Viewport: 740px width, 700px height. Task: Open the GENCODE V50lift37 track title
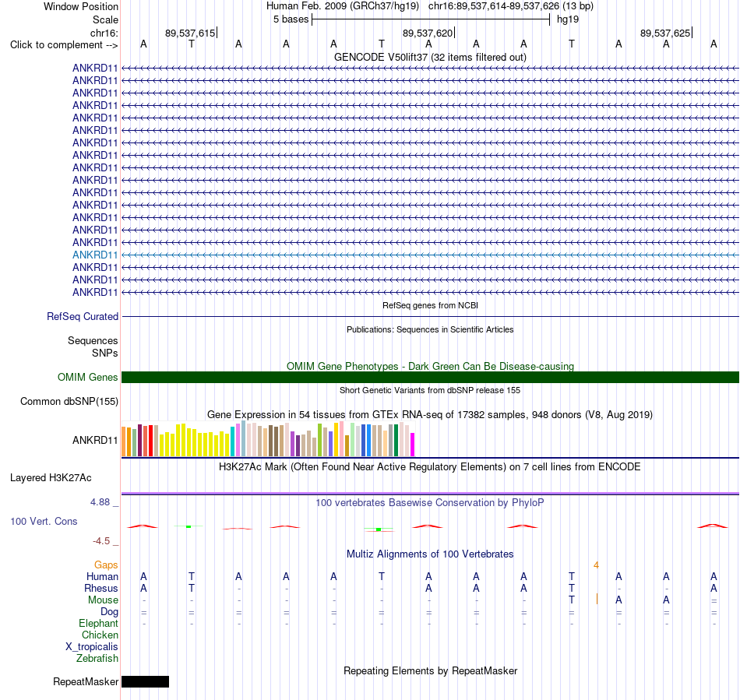pyautogui.click(x=430, y=57)
